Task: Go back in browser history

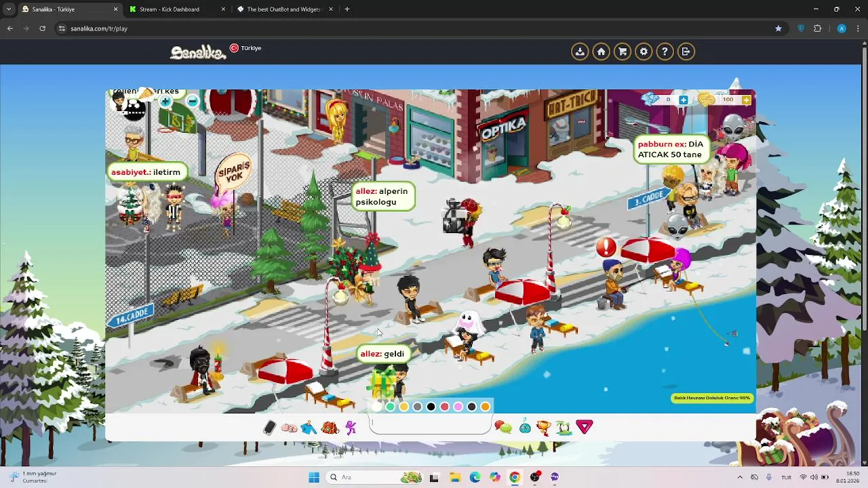Action: click(x=9, y=28)
